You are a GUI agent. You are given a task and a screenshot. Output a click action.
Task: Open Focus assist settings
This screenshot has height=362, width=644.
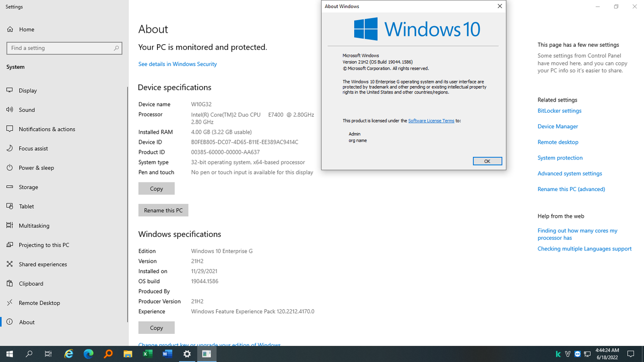click(33, 148)
